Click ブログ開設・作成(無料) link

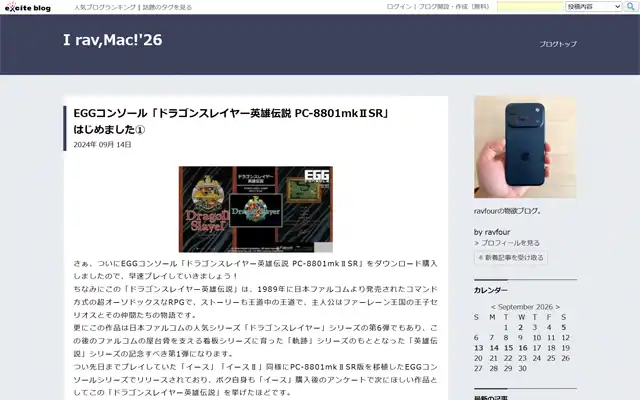point(454,7)
